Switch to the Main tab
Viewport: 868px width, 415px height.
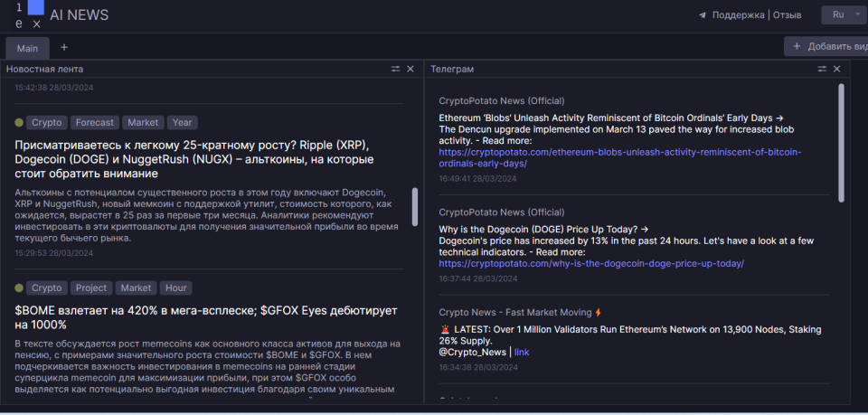point(27,48)
